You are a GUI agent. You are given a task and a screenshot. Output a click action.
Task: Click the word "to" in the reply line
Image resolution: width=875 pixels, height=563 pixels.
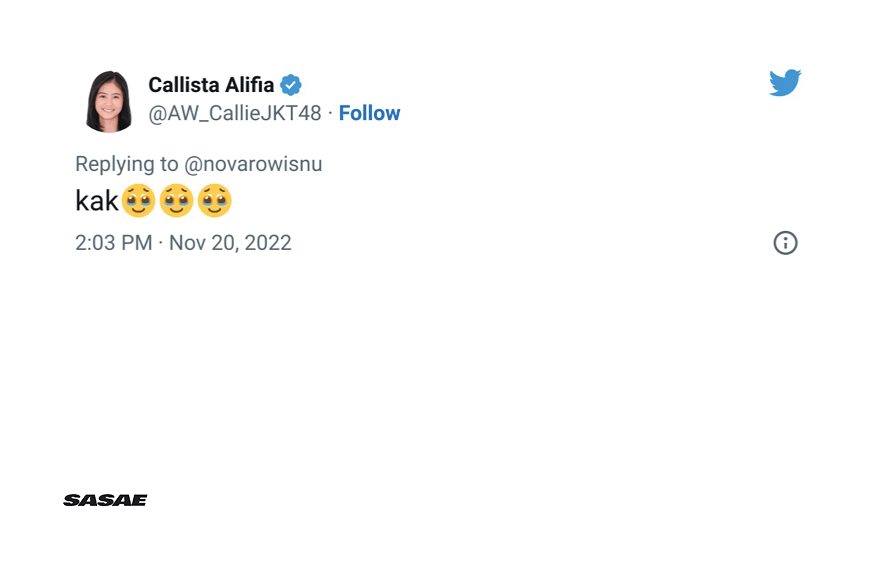coord(169,164)
